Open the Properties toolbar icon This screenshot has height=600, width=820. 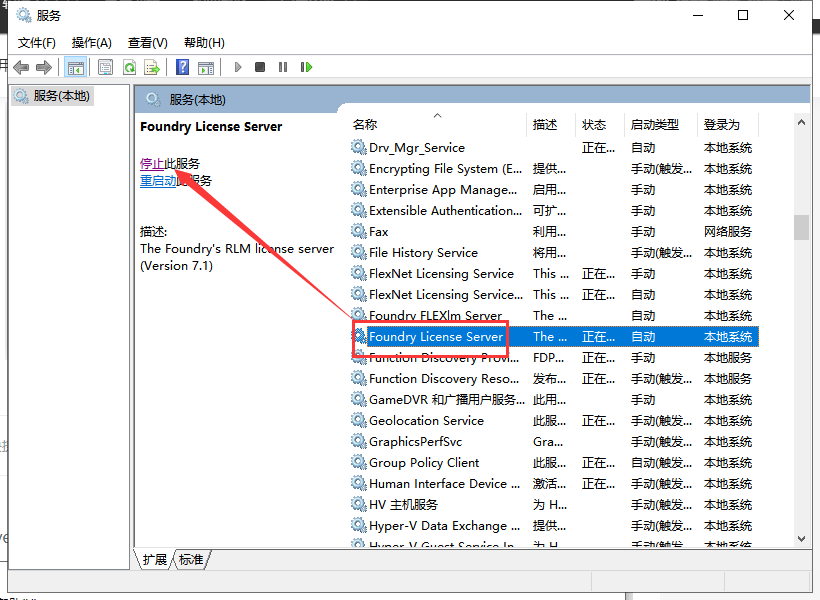coord(105,67)
